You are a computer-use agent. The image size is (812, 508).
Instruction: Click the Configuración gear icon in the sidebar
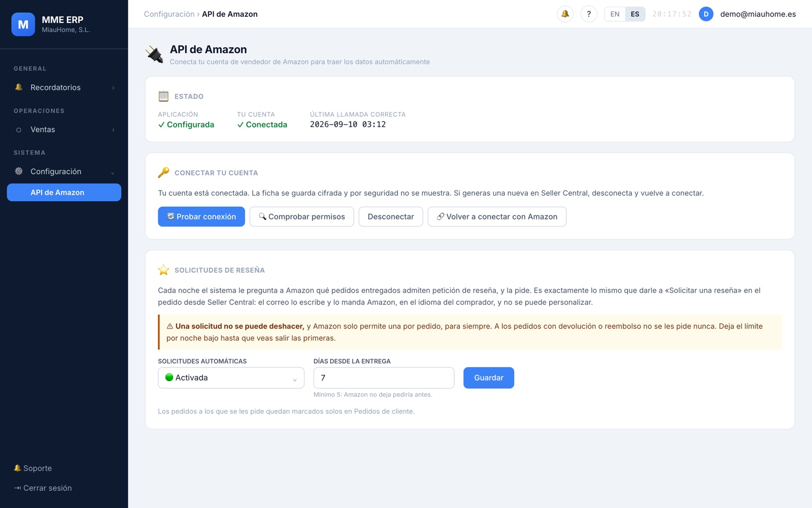pos(19,171)
